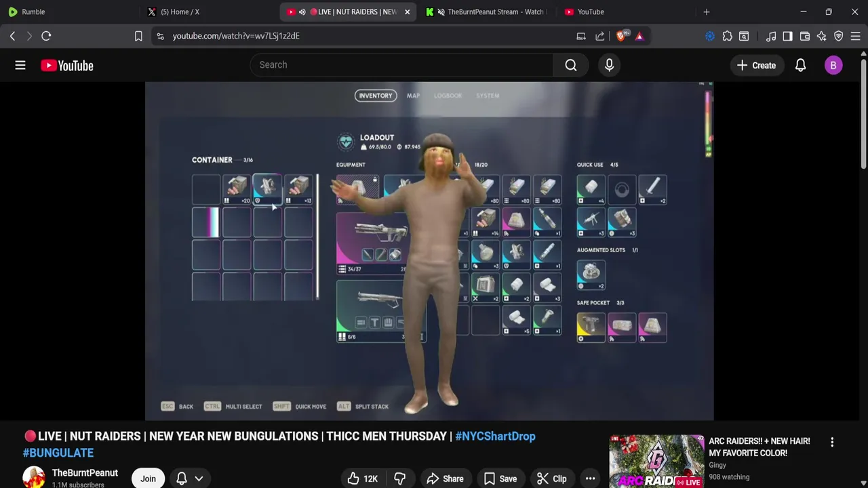Unmute the TheBurntPeanut Stream tab audio icon
Screen dimensions: 868x488
point(441,12)
